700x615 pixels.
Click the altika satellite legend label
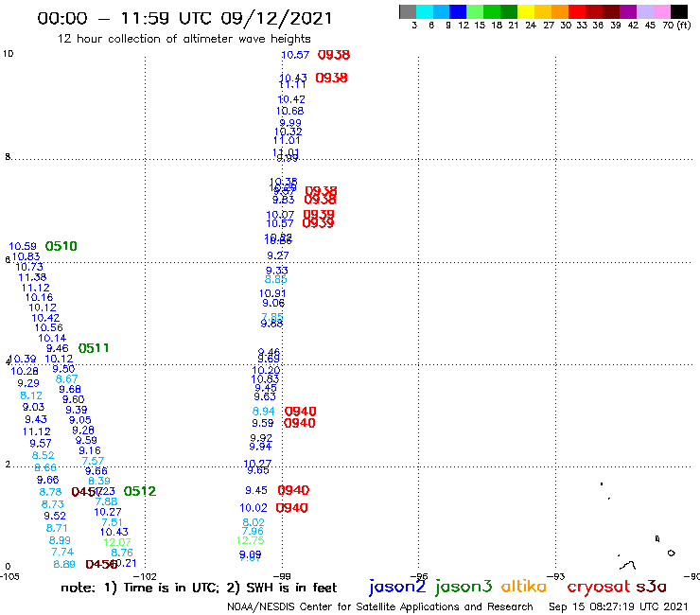click(524, 586)
